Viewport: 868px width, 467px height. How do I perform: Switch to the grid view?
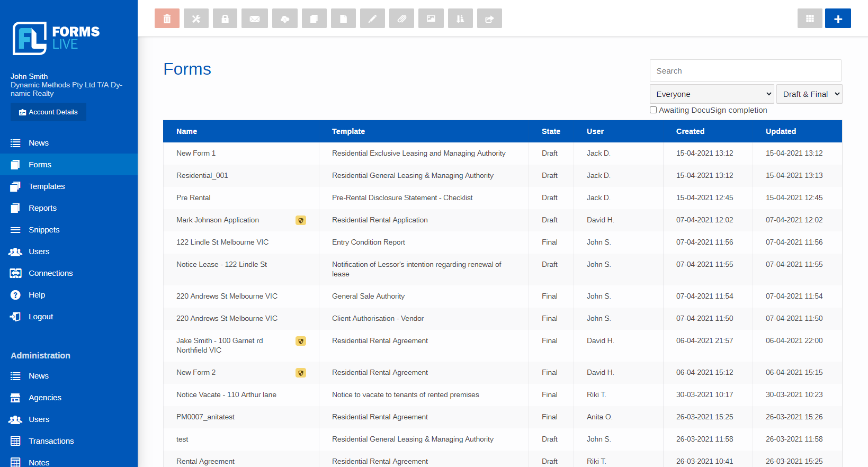[x=810, y=19]
